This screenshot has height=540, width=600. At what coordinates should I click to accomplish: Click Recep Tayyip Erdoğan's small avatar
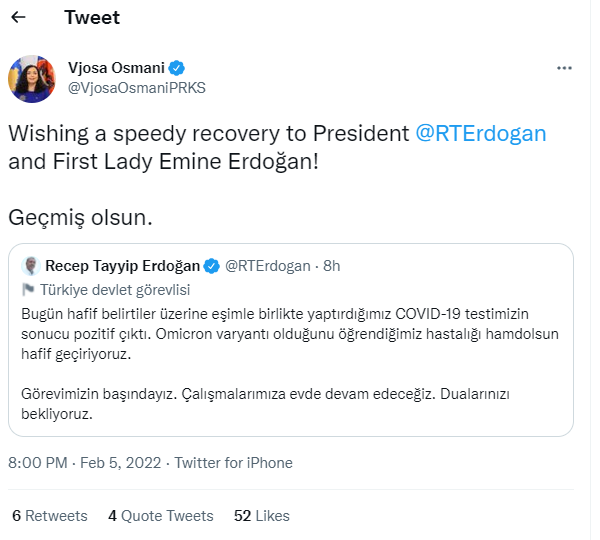click(x=31, y=265)
